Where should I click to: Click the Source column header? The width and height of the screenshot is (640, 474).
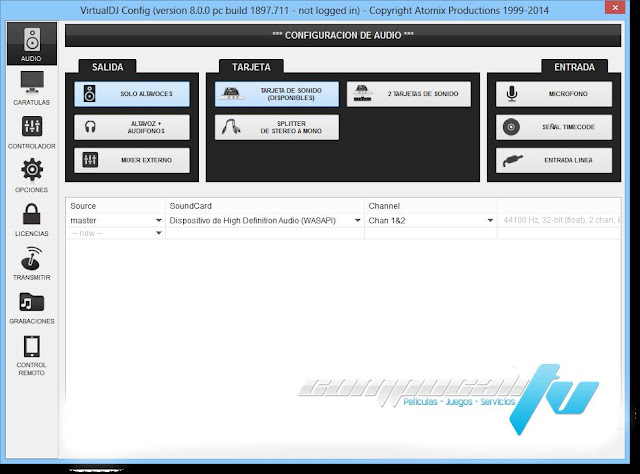click(x=116, y=206)
